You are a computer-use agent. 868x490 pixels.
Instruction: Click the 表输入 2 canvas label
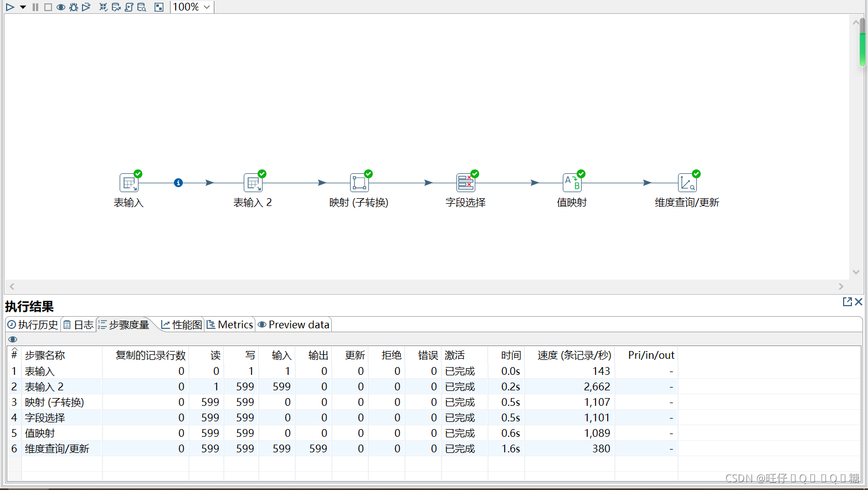tap(253, 203)
